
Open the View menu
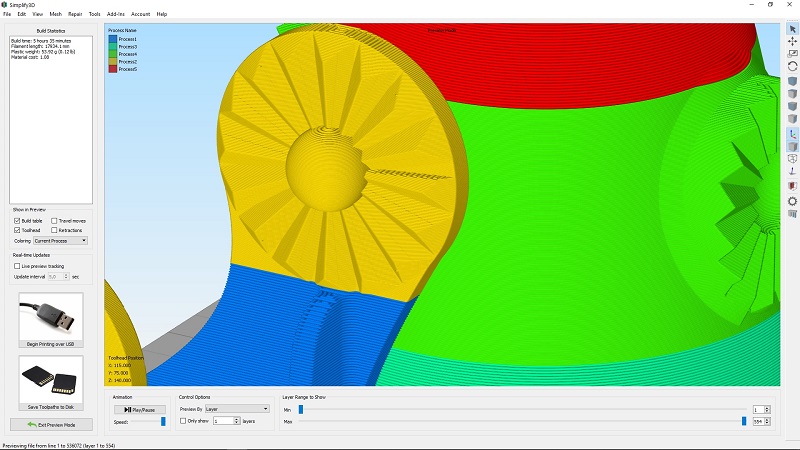38,14
